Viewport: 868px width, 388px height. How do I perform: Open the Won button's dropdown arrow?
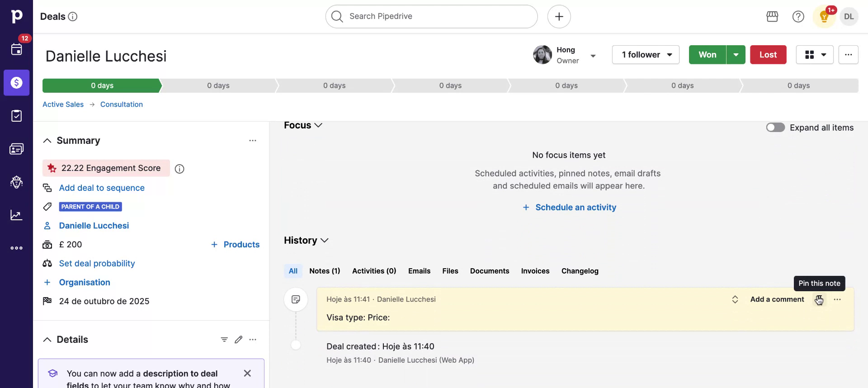tap(736, 55)
